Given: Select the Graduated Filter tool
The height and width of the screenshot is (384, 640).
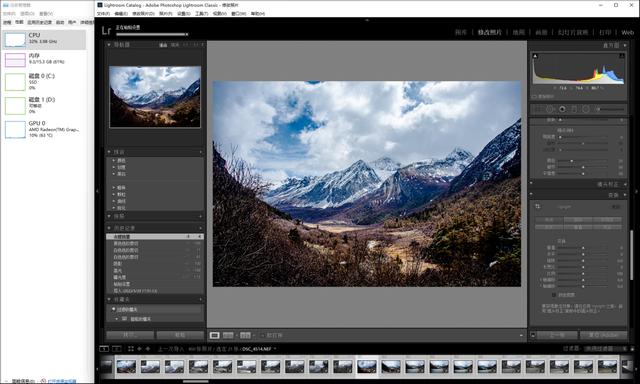Looking at the screenshot, I should point(574,109).
